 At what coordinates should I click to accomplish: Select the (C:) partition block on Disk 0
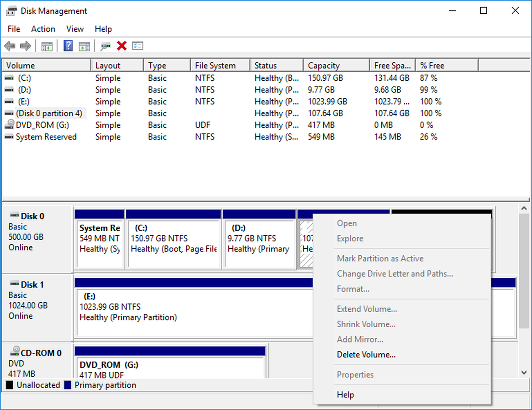point(173,244)
